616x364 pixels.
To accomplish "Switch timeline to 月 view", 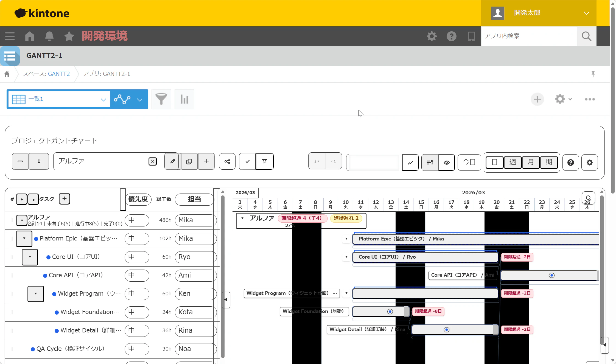I will click(x=530, y=162).
